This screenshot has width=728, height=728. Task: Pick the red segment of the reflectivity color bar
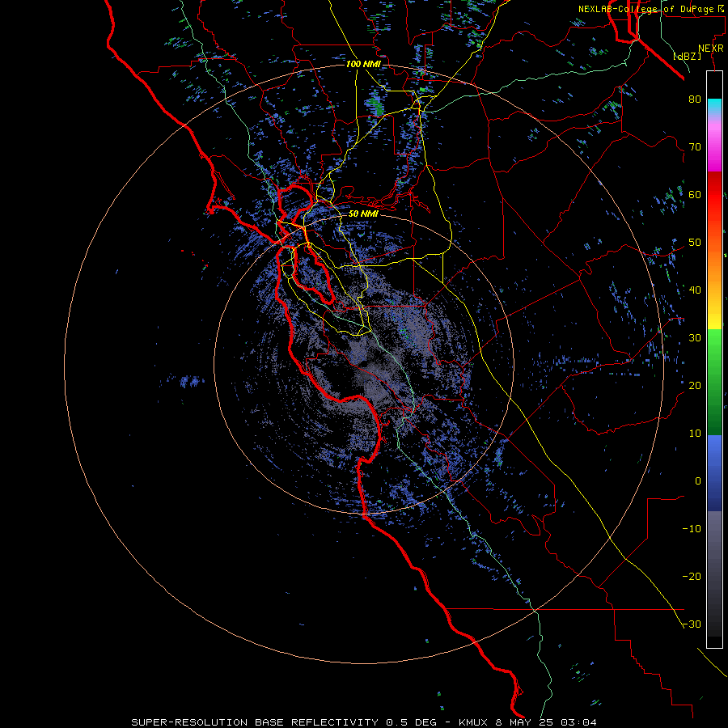point(714,197)
